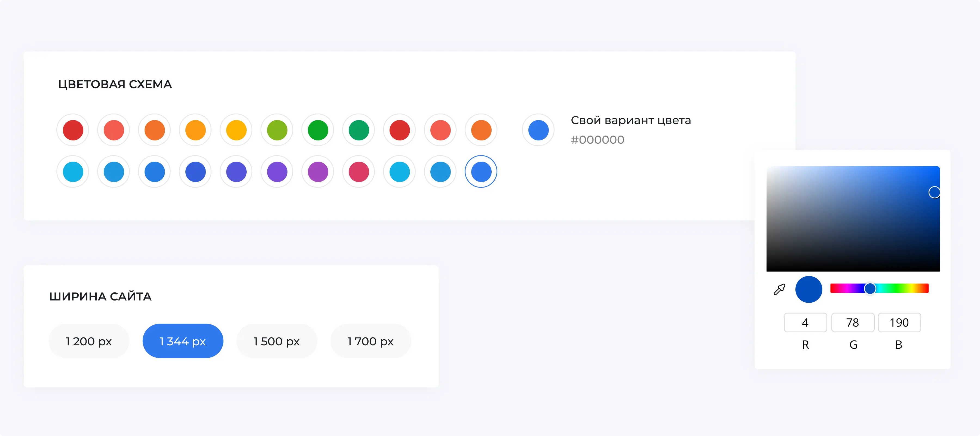980x436 pixels.
Task: Click the B value input field
Action: click(899, 323)
